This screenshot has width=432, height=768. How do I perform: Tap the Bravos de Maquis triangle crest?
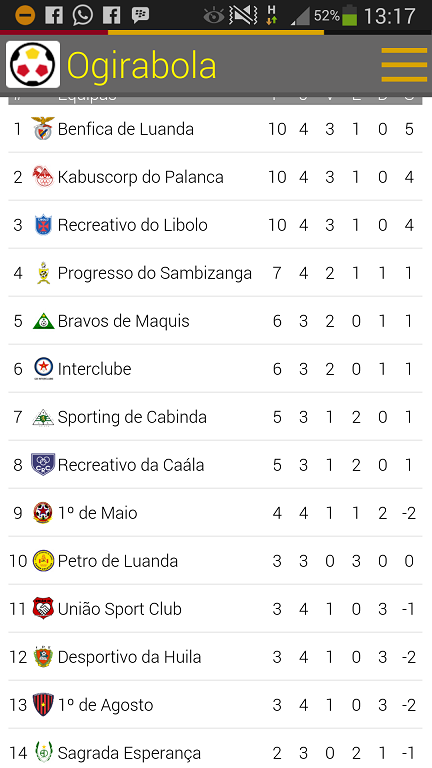43,321
